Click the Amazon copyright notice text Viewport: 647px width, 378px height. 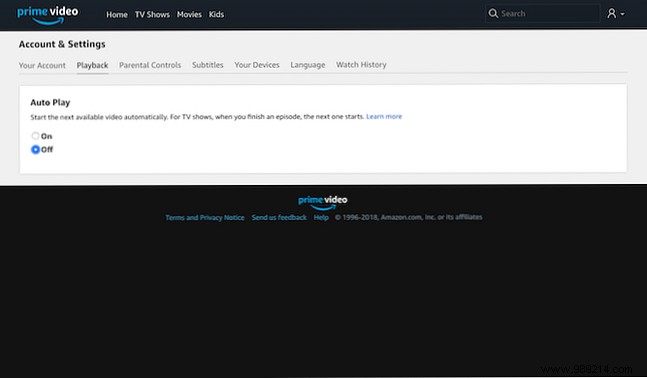click(x=409, y=217)
